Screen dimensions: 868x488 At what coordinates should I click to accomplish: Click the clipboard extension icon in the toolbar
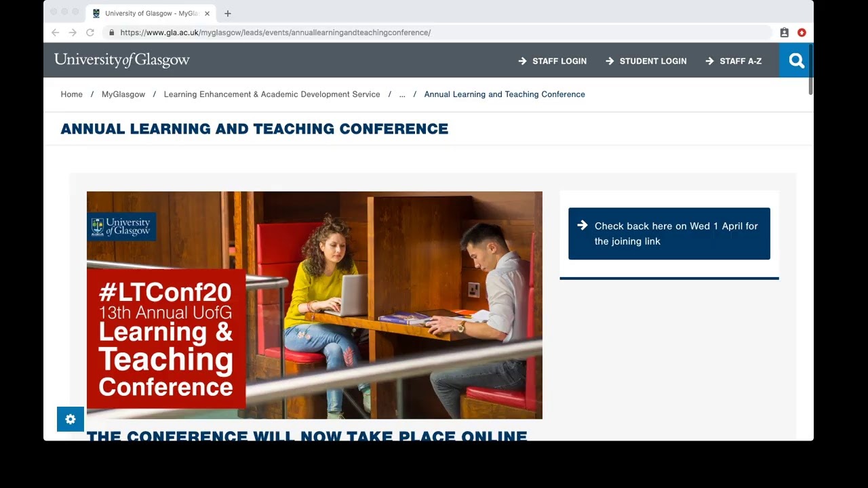click(x=785, y=33)
